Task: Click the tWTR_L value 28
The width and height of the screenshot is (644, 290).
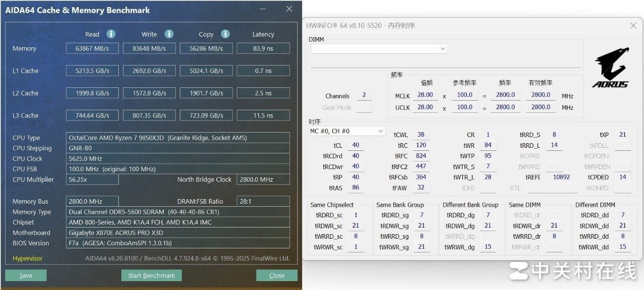Action: (488, 177)
